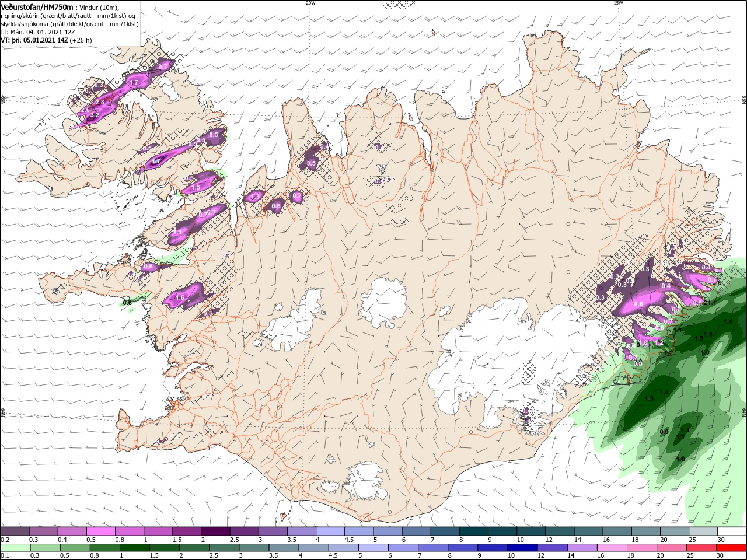Select dark teal upper swatch between 8 and 9
The image size is (747, 560).
(473, 531)
